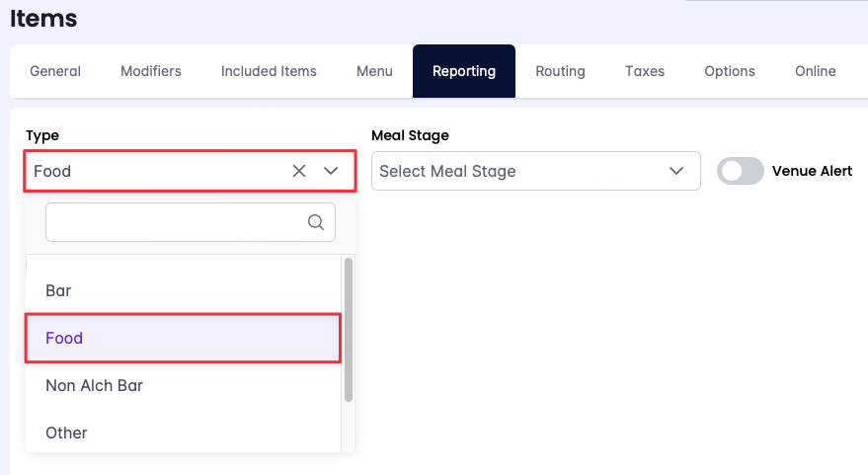
Task: Go to the Included Items tab
Action: click(x=269, y=71)
